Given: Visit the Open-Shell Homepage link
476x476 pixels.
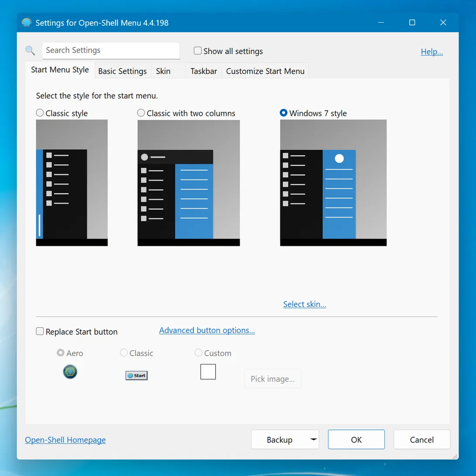Looking at the screenshot, I should pyautogui.click(x=65, y=440).
